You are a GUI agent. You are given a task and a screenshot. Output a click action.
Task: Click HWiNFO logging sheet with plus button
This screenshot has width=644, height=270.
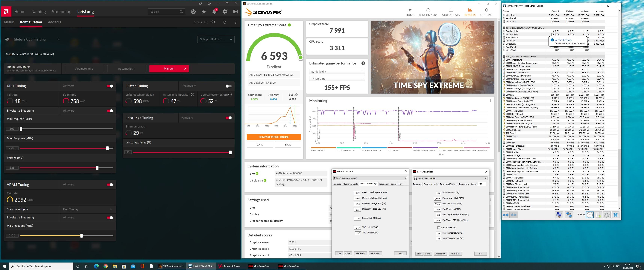[598, 215]
